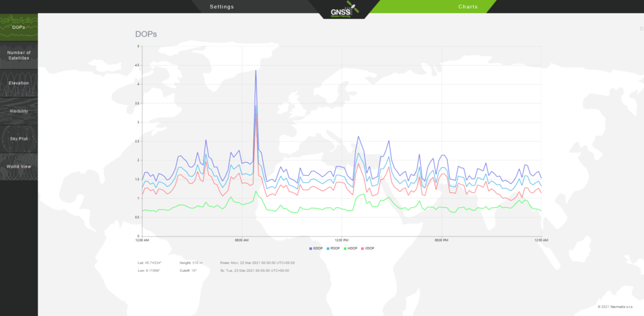Click the 12:00 PM x-axis label

(x=341, y=240)
